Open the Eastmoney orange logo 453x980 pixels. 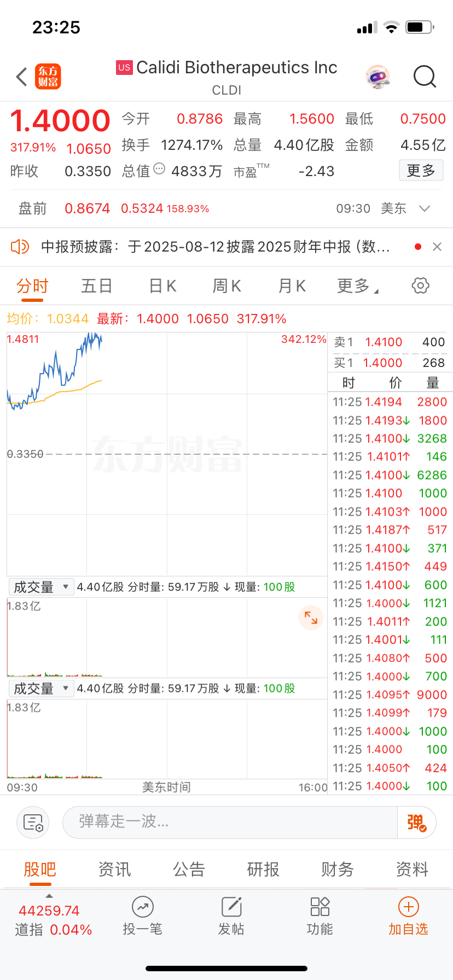click(x=48, y=77)
